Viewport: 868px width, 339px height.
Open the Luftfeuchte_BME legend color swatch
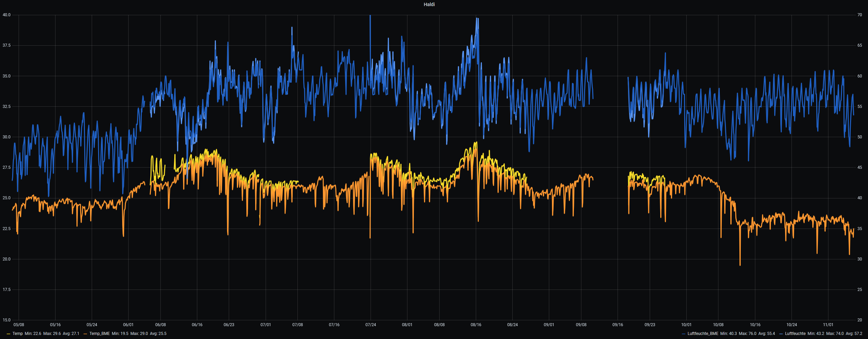684,334
